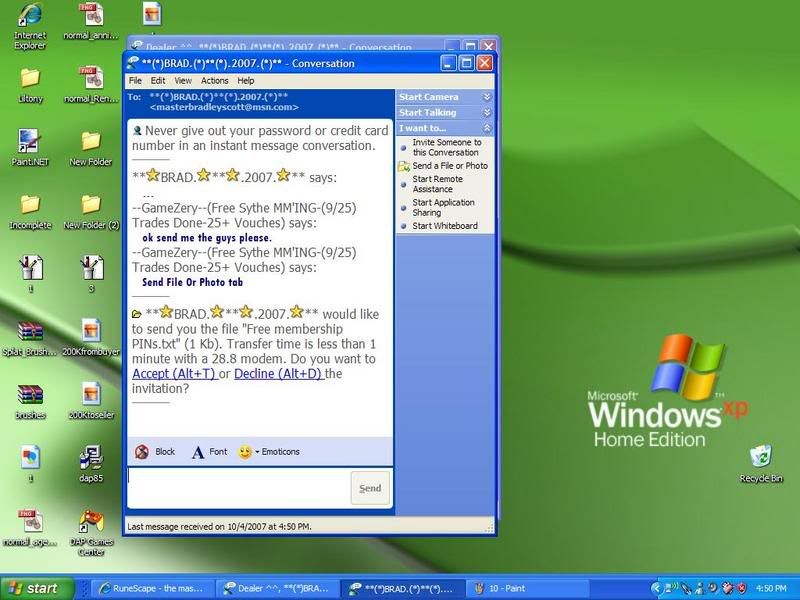Switch to the RuneScape taskbar window

point(152,588)
